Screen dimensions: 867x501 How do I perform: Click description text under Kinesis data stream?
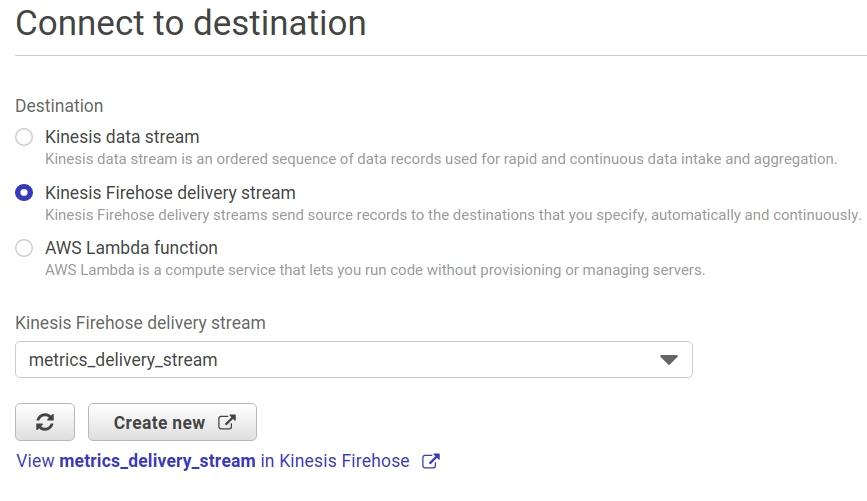click(441, 159)
